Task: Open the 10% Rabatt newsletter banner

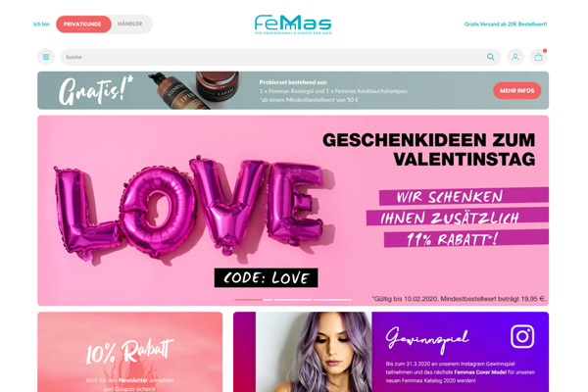Action: coord(129,352)
